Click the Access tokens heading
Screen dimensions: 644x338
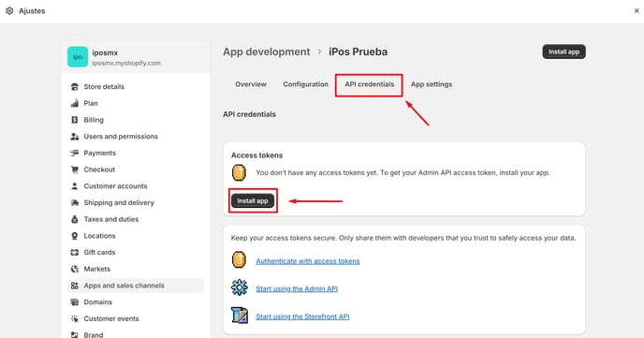pyautogui.click(x=256, y=155)
